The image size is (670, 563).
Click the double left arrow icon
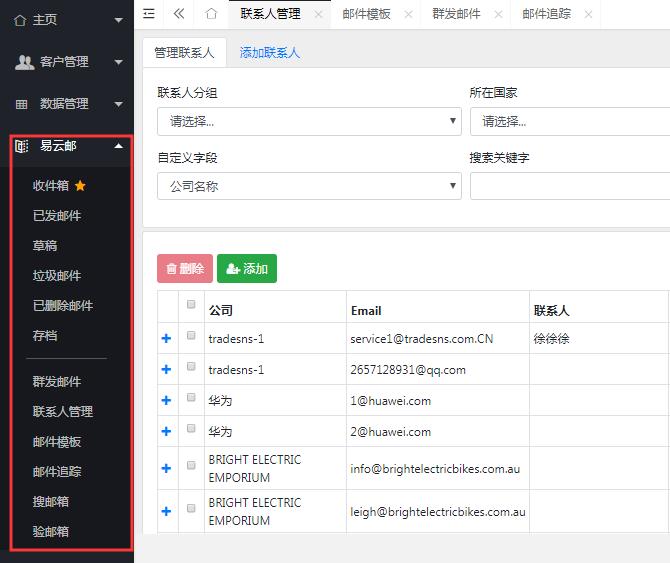point(179,14)
